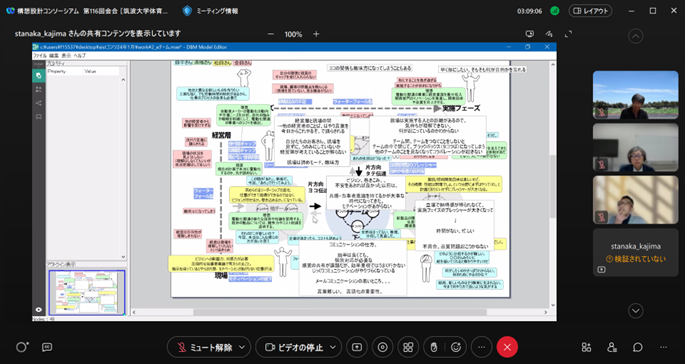This screenshot has height=364, width=685.
Task: Unmute using ミュート解除 button
Action: point(204,347)
